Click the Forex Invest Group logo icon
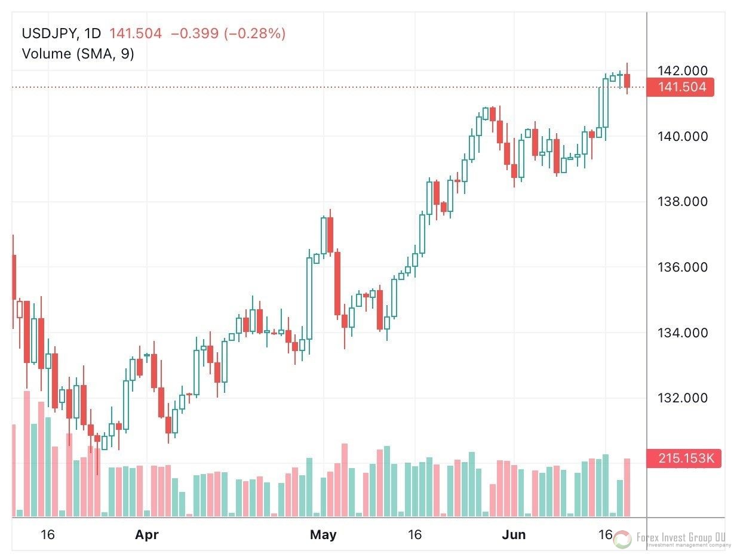The height and width of the screenshot is (560, 737). coord(622,539)
